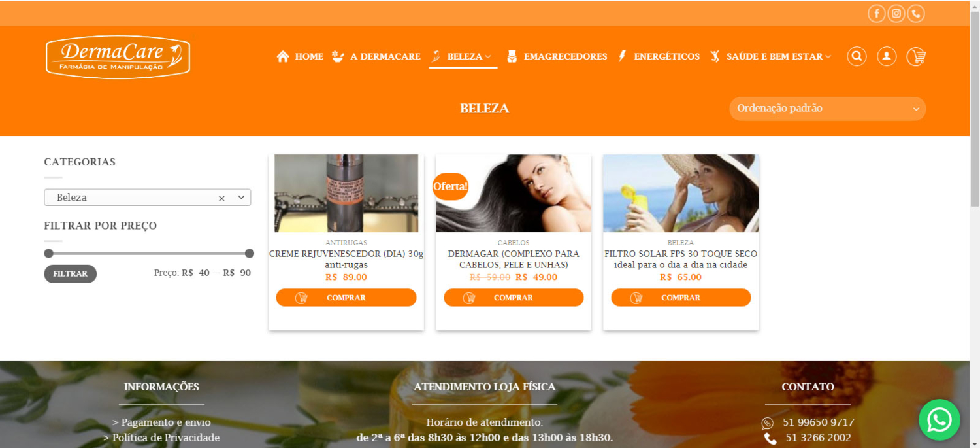Expand the Categorias dropdown arrow
The height and width of the screenshot is (448, 980).
pos(240,198)
